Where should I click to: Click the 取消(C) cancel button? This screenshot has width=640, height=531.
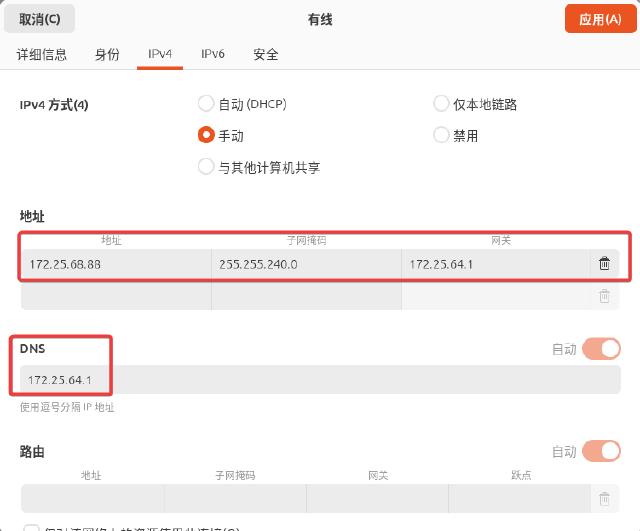point(40,19)
